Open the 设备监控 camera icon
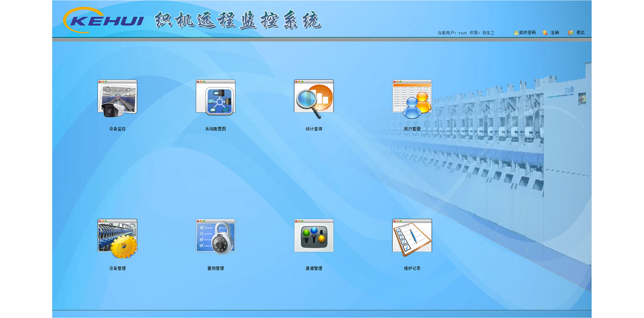 [117, 99]
